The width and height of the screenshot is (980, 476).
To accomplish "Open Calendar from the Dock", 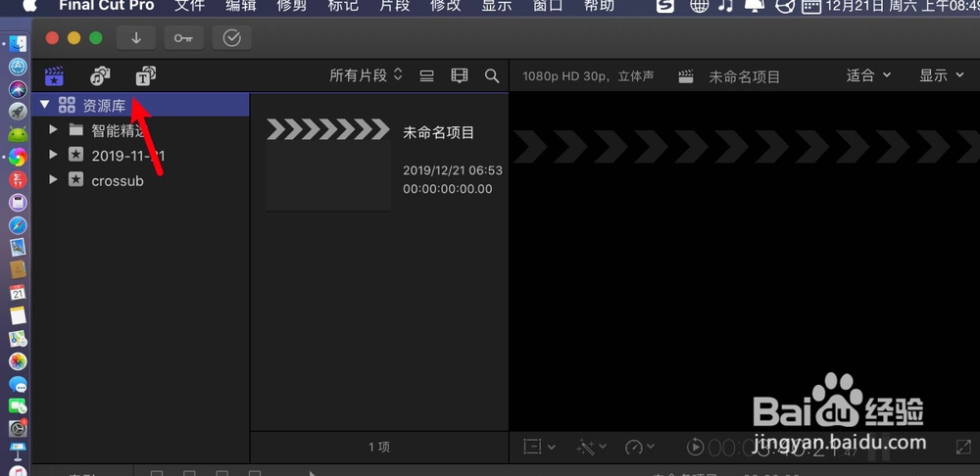I will pos(18,292).
